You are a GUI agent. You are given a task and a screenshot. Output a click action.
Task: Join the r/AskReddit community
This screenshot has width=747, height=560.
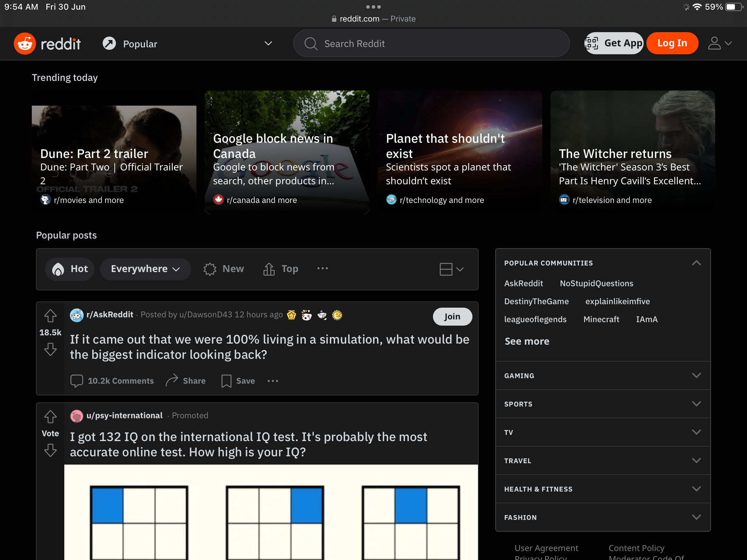[452, 317]
